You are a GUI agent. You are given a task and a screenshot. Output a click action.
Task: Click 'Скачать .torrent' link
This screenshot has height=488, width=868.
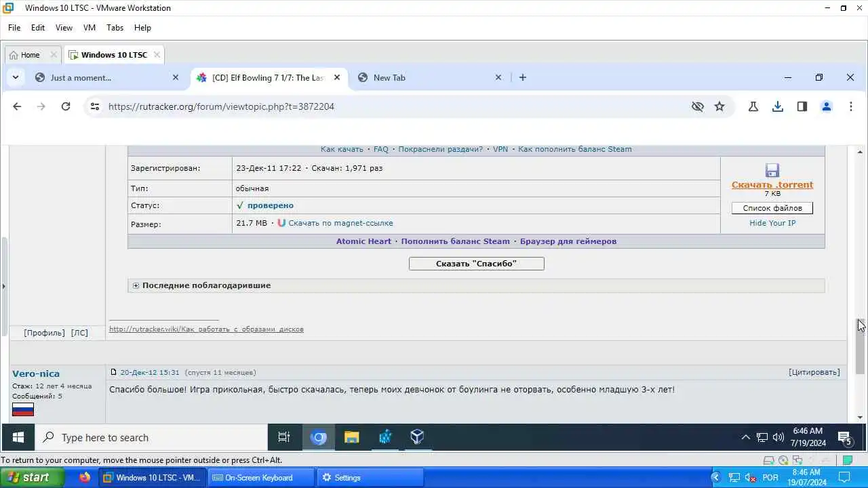pyautogui.click(x=772, y=184)
